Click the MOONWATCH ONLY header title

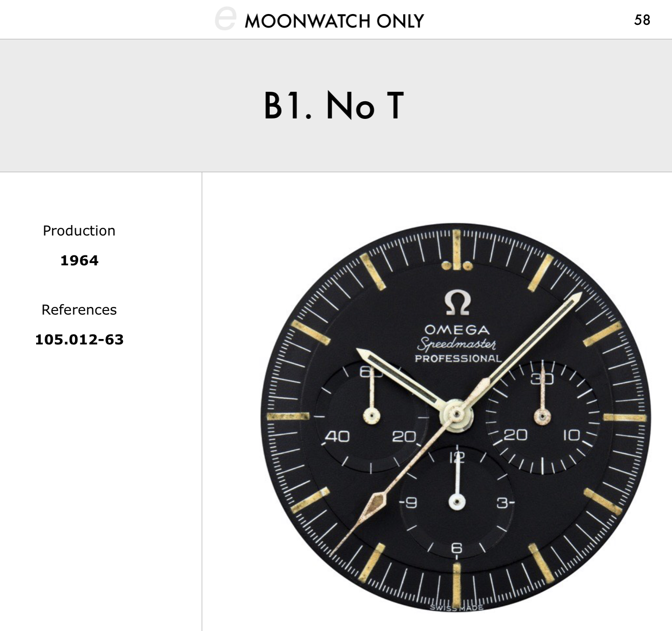(334, 21)
